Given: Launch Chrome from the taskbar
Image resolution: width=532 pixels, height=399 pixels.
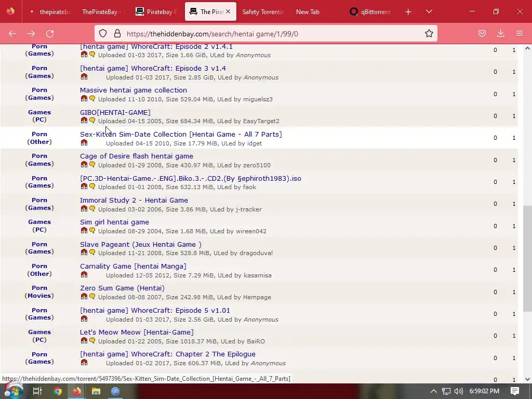Looking at the screenshot, I should tap(57, 391).
